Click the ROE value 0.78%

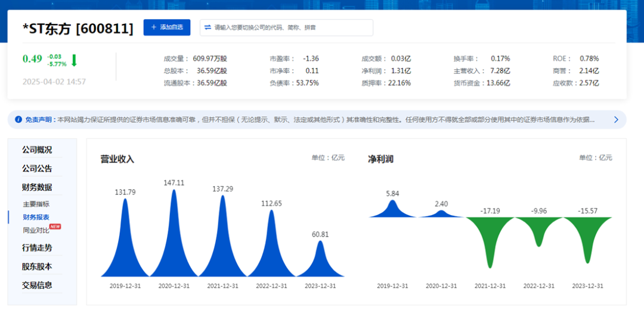coord(589,58)
